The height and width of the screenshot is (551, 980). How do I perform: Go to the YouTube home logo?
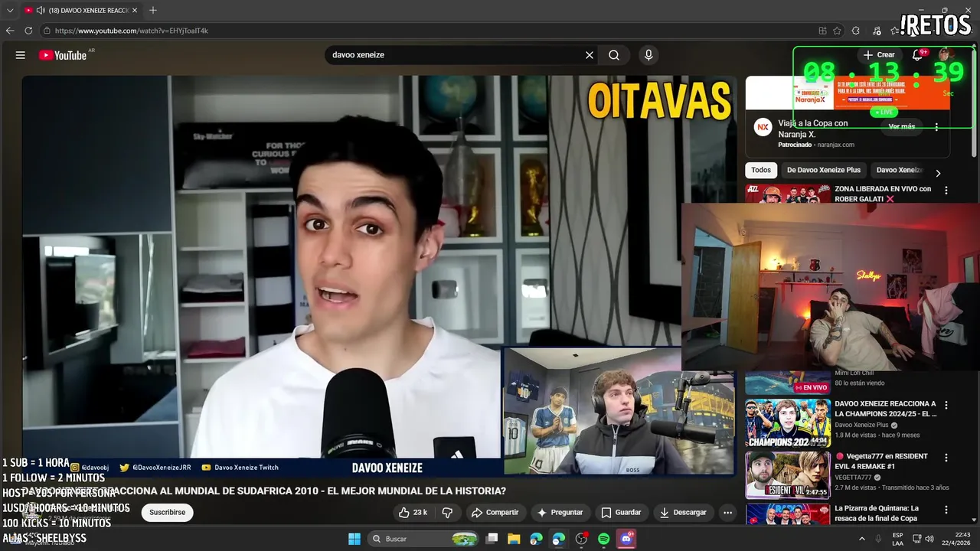(x=63, y=55)
